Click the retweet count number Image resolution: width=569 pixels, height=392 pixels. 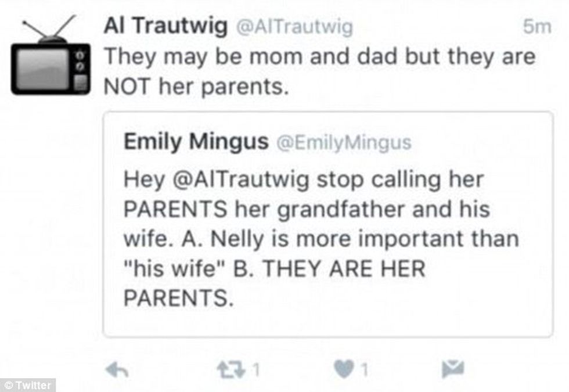[253, 371]
